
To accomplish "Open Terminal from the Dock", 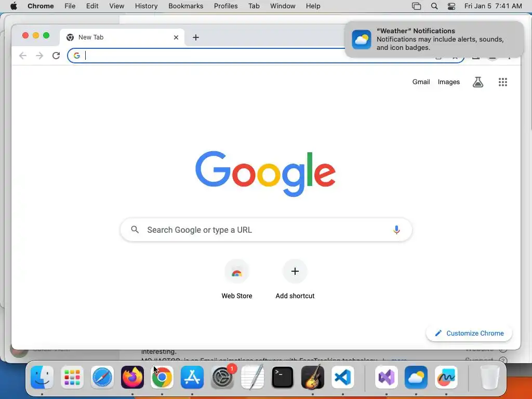I will click(x=282, y=377).
